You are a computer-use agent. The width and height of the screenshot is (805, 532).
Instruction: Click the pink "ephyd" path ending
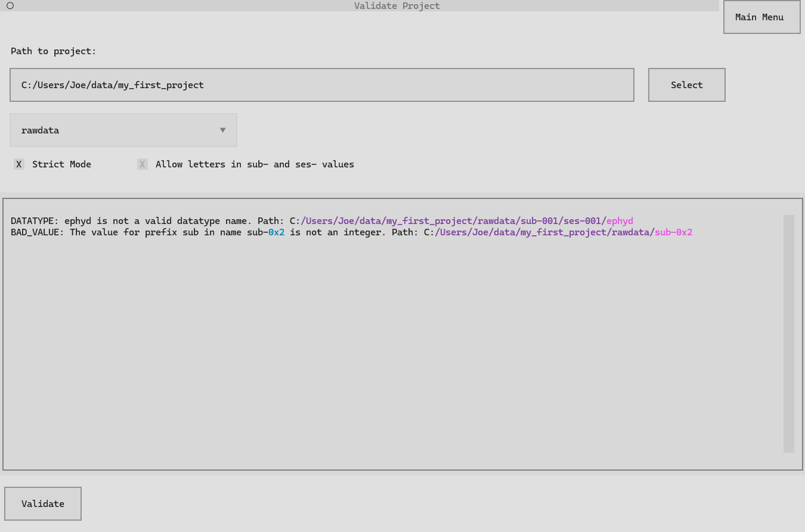620,221
